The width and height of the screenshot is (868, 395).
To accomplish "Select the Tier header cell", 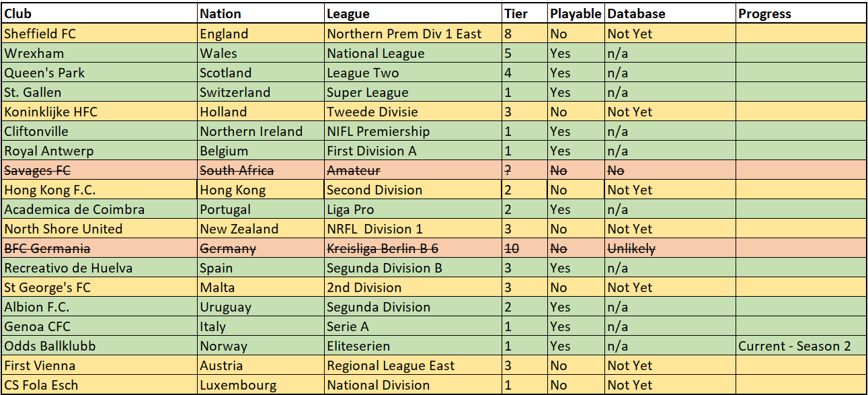I will coord(525,14).
